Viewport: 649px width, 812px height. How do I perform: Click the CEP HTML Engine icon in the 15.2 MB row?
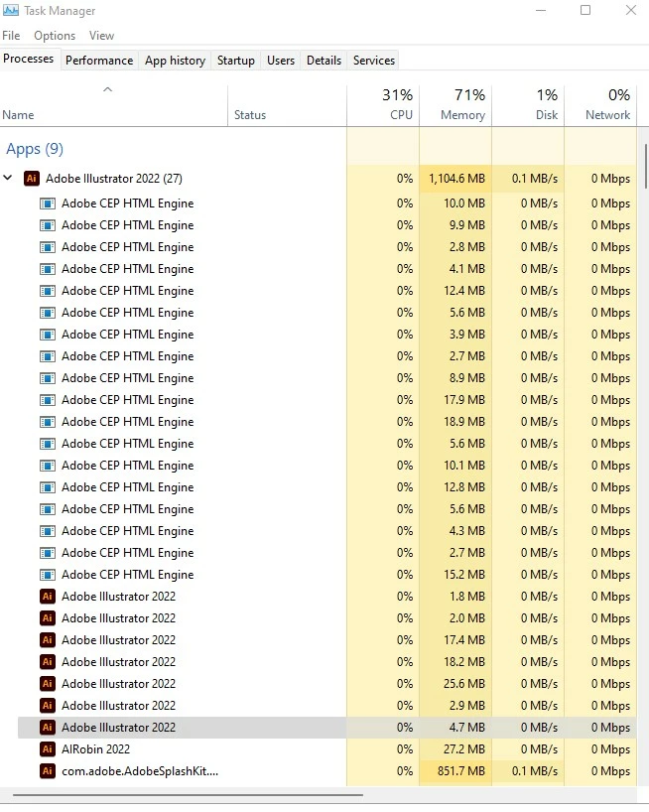[48, 575]
